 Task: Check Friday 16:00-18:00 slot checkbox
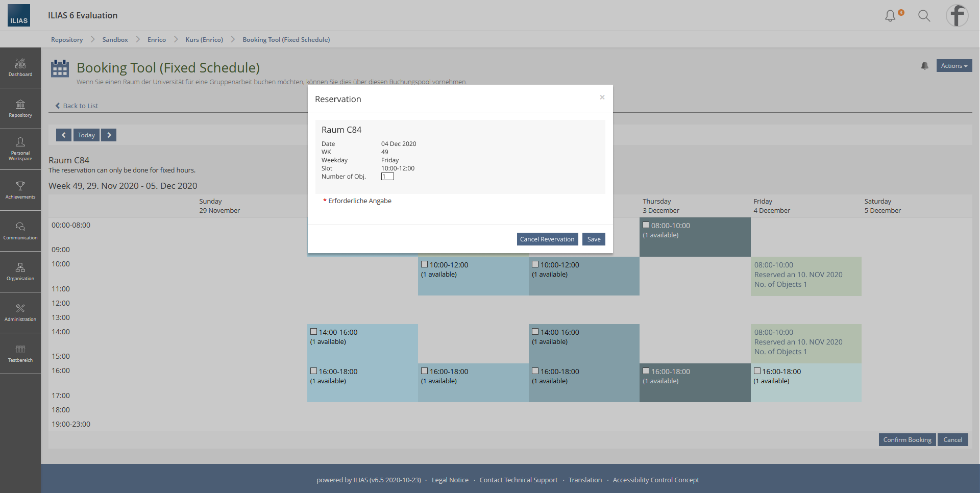click(x=757, y=371)
